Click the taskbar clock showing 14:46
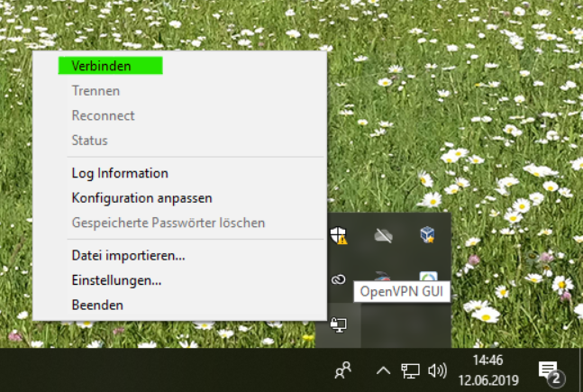 click(487, 370)
